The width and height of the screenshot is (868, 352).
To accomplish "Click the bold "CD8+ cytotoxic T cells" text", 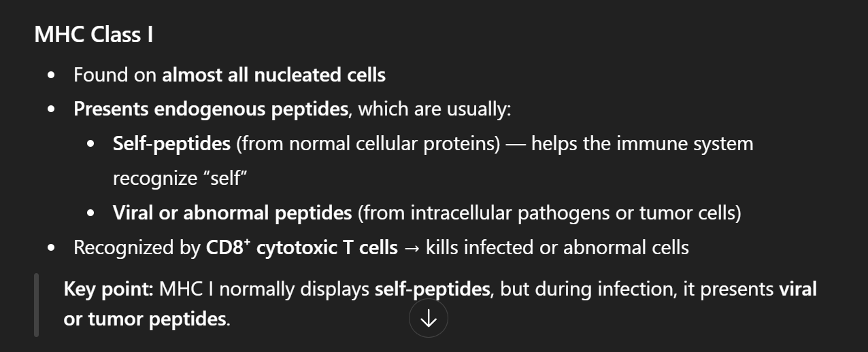I will [x=302, y=247].
